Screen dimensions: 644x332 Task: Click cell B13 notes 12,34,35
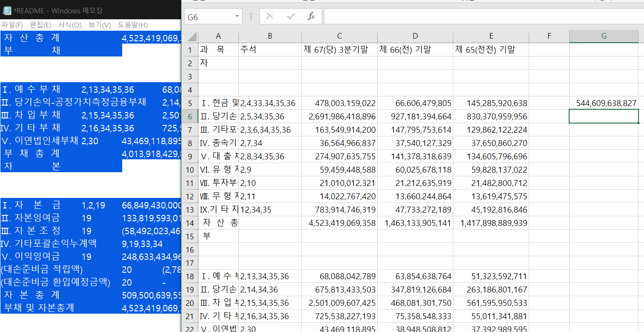(x=270, y=209)
